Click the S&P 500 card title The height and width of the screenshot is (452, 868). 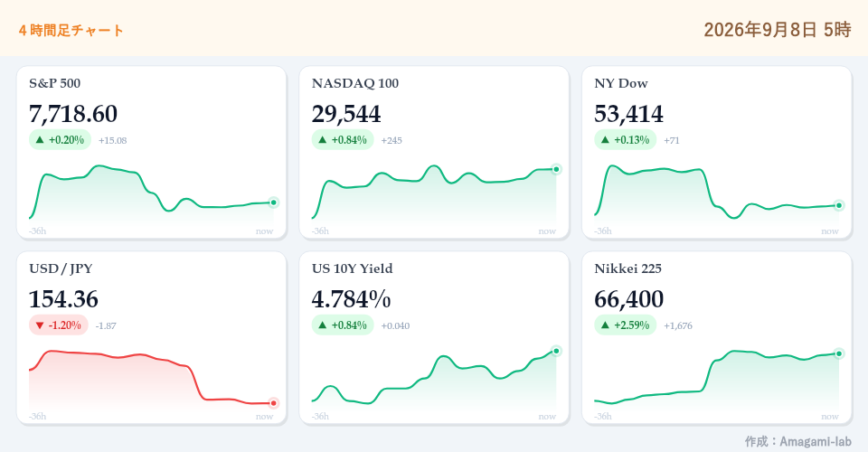click(55, 83)
